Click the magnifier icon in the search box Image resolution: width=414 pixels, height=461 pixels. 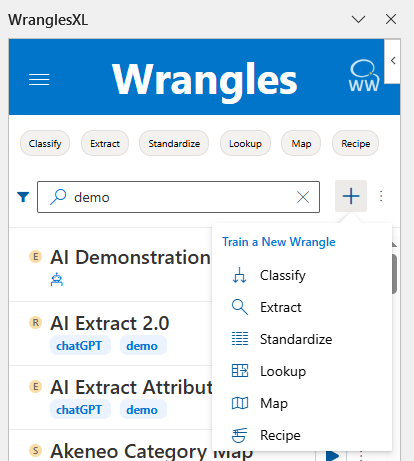[x=58, y=197]
